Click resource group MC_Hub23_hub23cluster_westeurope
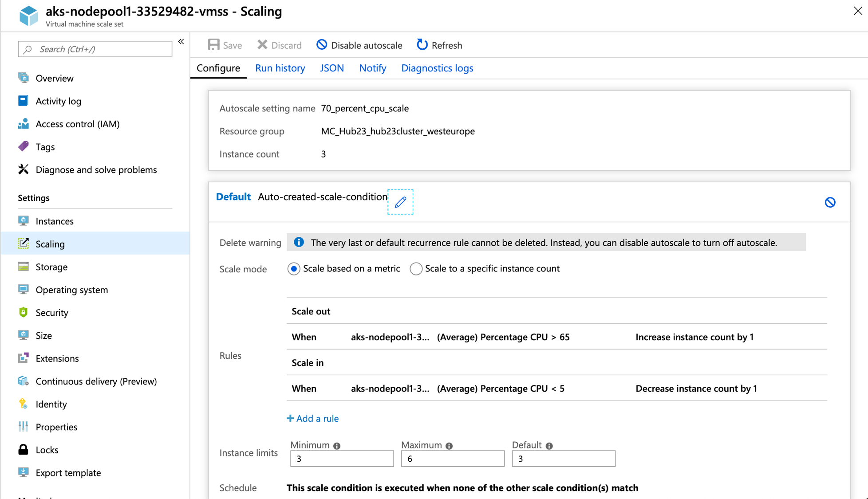The image size is (868, 499). coord(398,131)
